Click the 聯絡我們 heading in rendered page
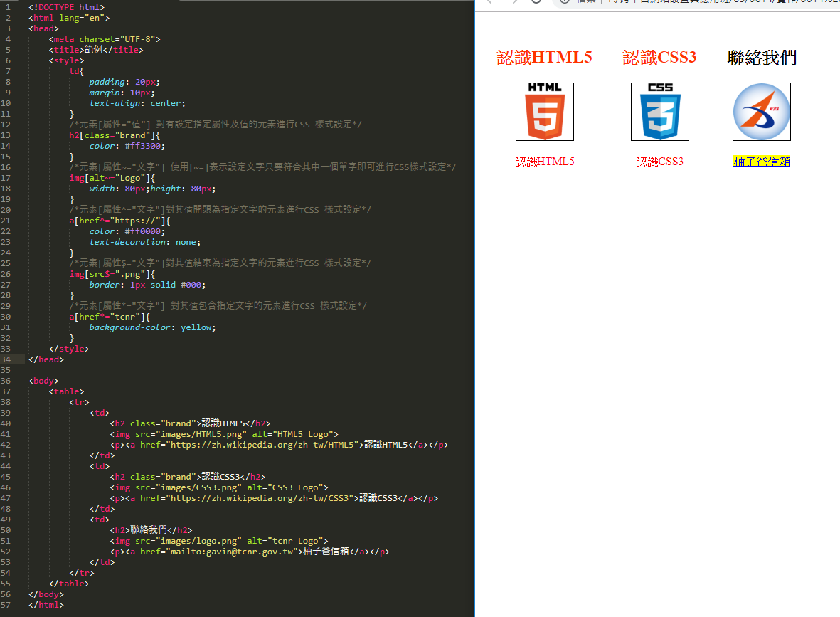Viewport: 840px width, 617px height. pyautogui.click(x=761, y=58)
